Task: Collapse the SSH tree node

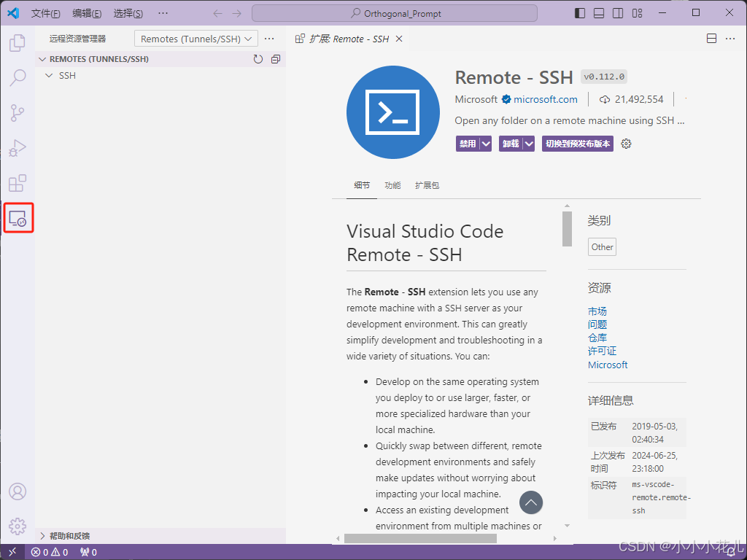Action: [49, 76]
